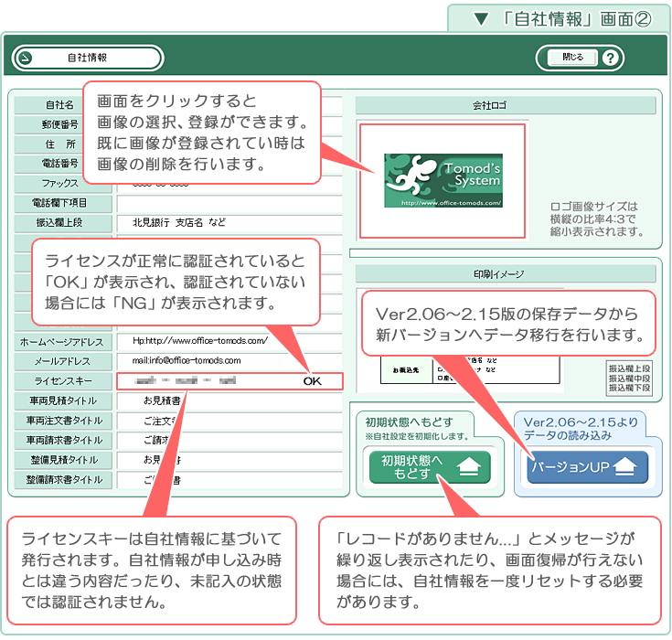Screen dimensions: 672x640
Task: Click the 整備請求書タイトル field
Action: [229, 480]
